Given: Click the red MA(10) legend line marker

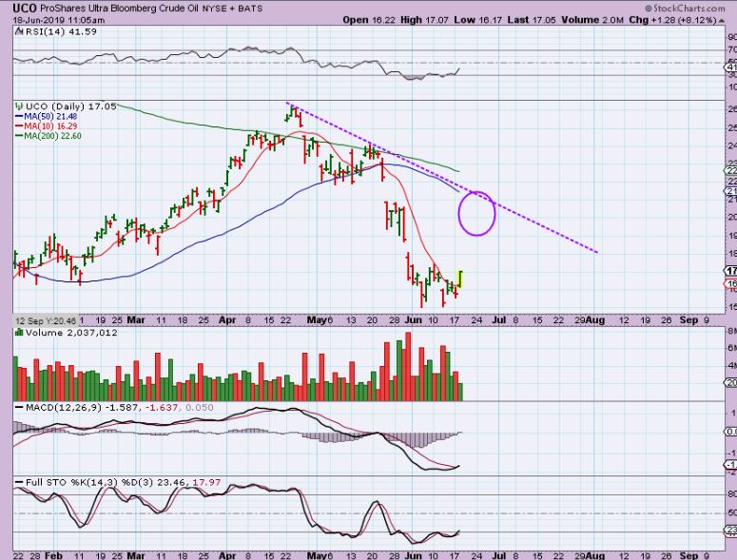Looking at the screenshot, I should click(20, 126).
